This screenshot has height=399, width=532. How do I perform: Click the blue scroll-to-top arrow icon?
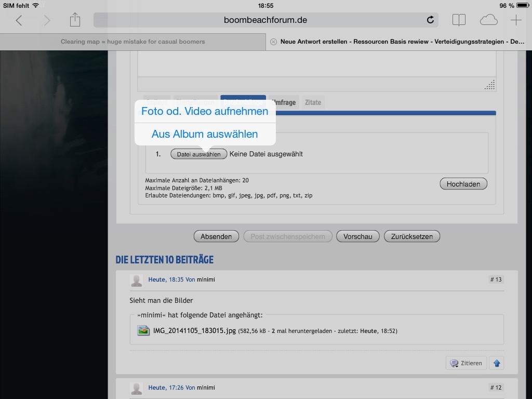tap(497, 363)
